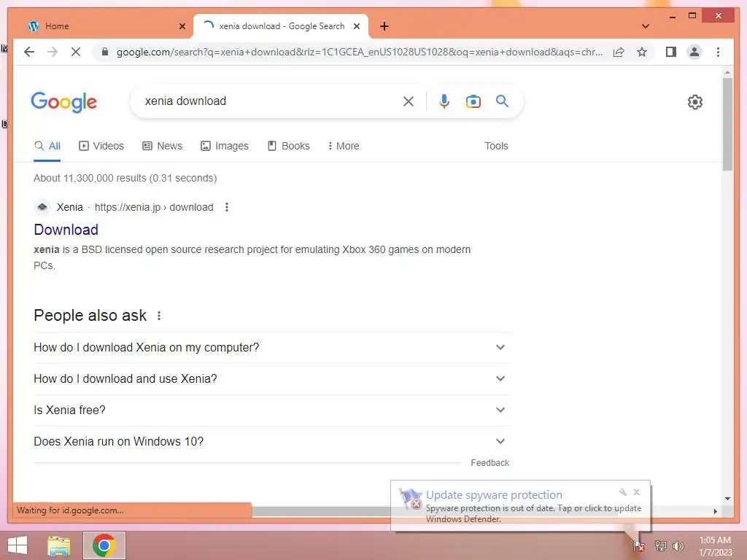This screenshot has width=747, height=560.
Task: Expand Is Xenia free question
Action: (271, 410)
